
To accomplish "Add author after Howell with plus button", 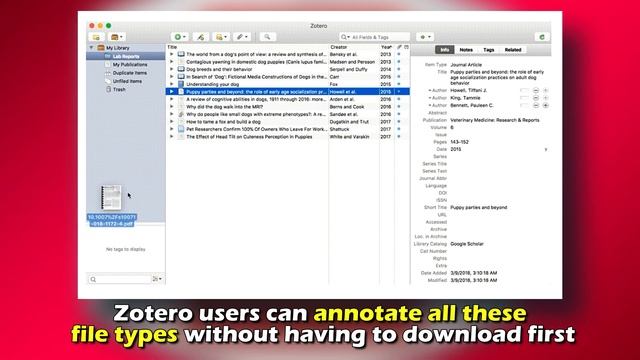I will (x=545, y=90).
